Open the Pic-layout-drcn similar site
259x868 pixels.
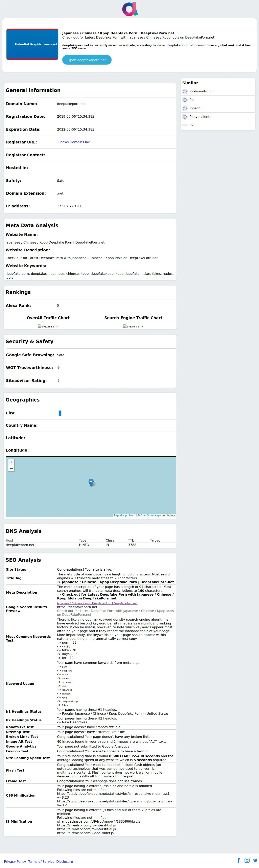201,91
